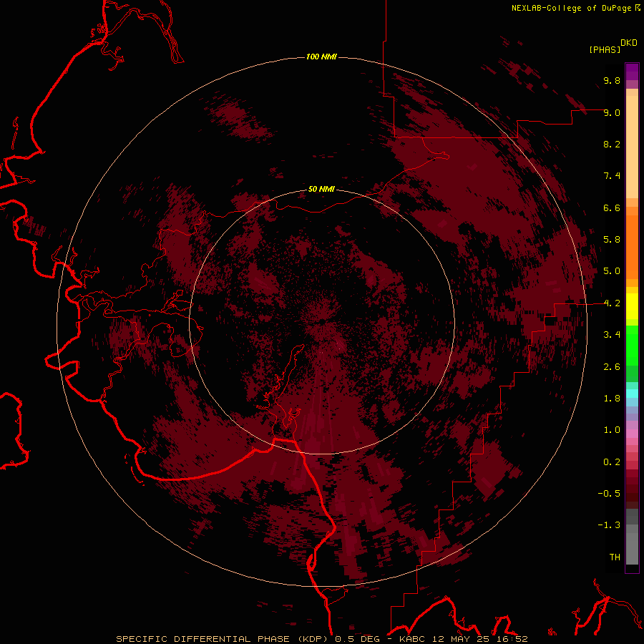Pick the pink segment near the 1.0 label

(x=632, y=434)
